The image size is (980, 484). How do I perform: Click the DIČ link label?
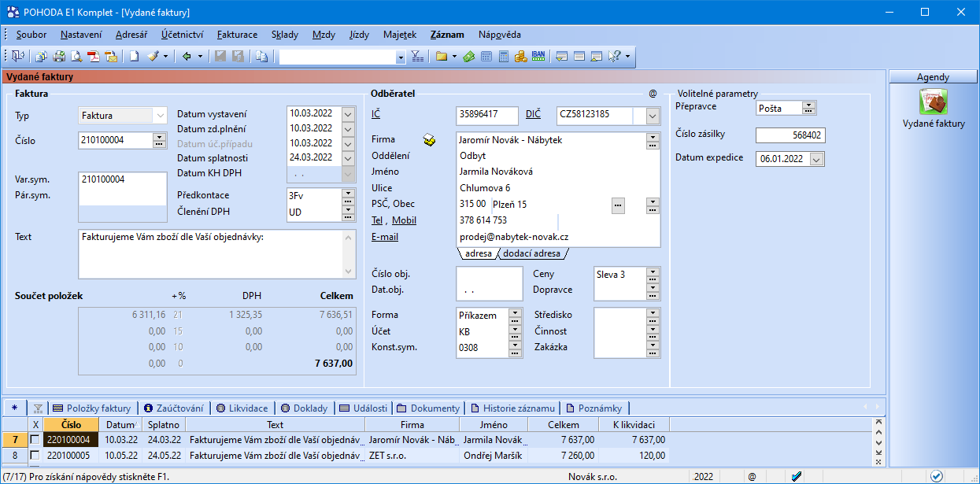pos(533,115)
